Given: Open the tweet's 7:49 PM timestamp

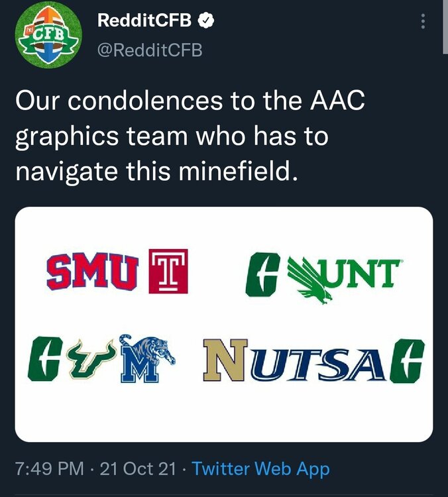Looking at the screenshot, I should [x=50, y=470].
